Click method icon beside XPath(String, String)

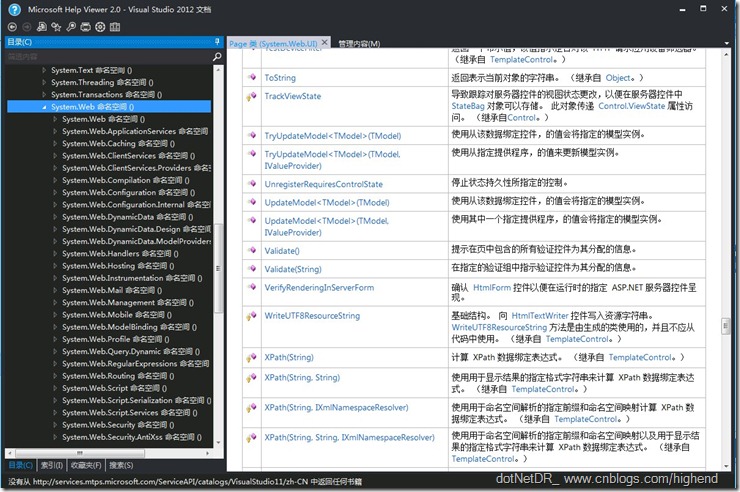[252, 377]
